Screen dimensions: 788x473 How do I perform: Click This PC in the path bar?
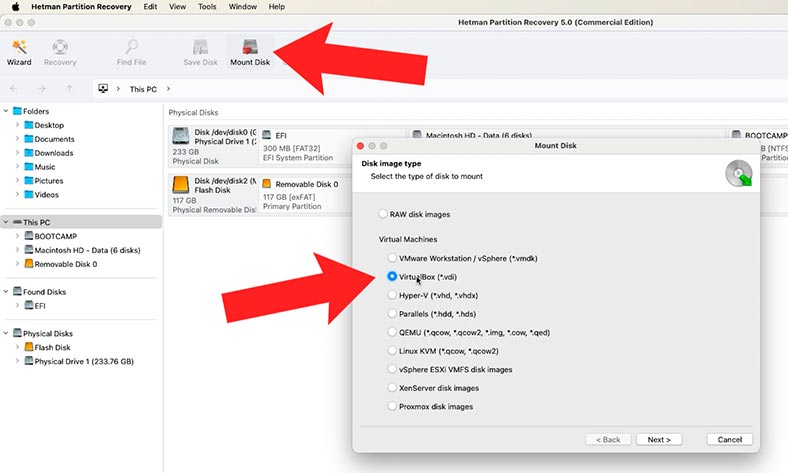pyautogui.click(x=143, y=89)
